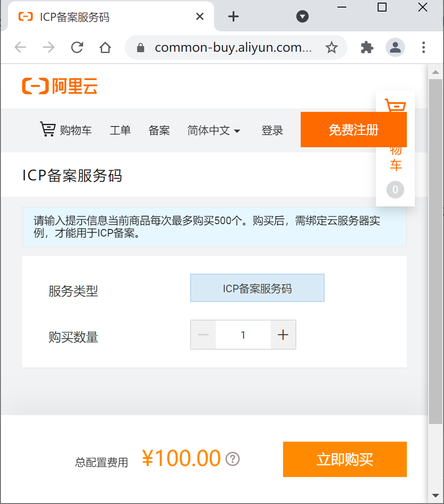The image size is (444, 504).
Task: Click the Aliyun logo
Action: [60, 86]
